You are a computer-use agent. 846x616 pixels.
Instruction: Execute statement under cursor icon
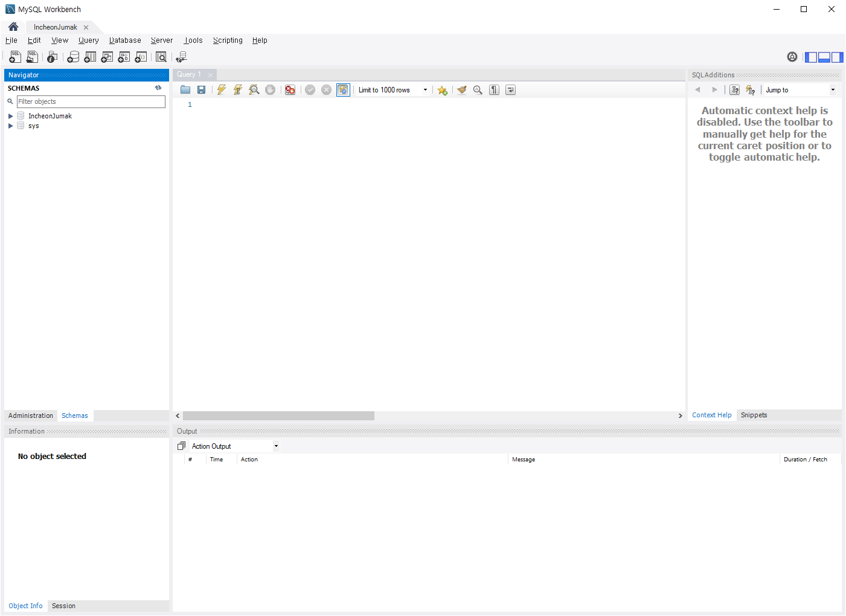(238, 90)
